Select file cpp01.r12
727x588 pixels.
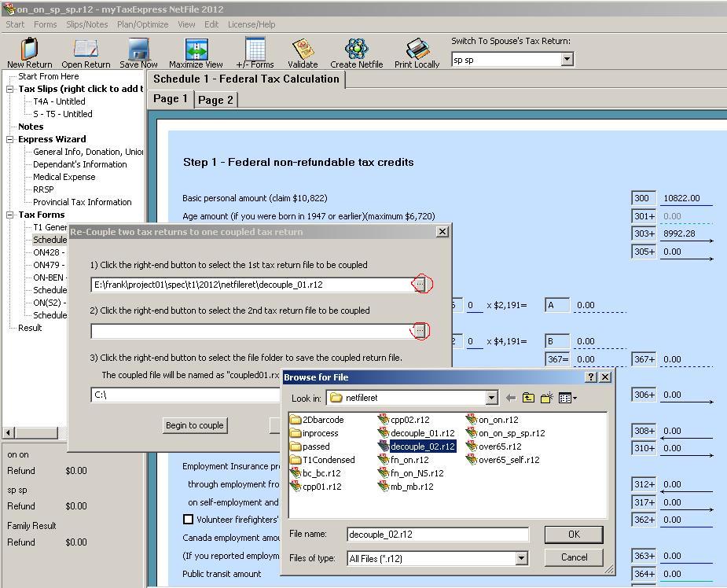click(x=316, y=487)
